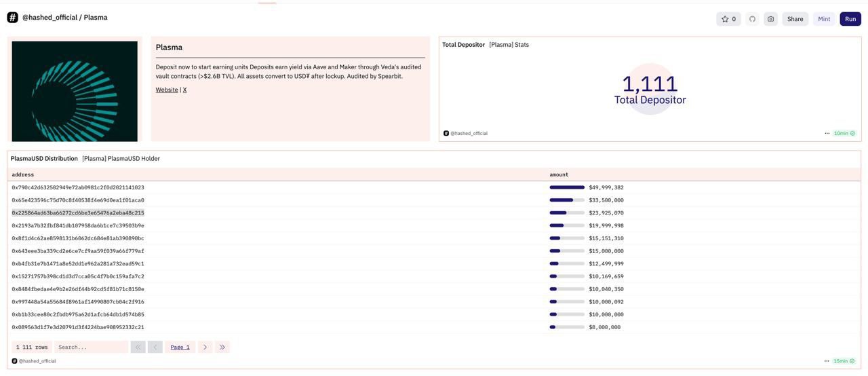
Task: Click the $49,999,382 amount bar
Action: pos(567,187)
